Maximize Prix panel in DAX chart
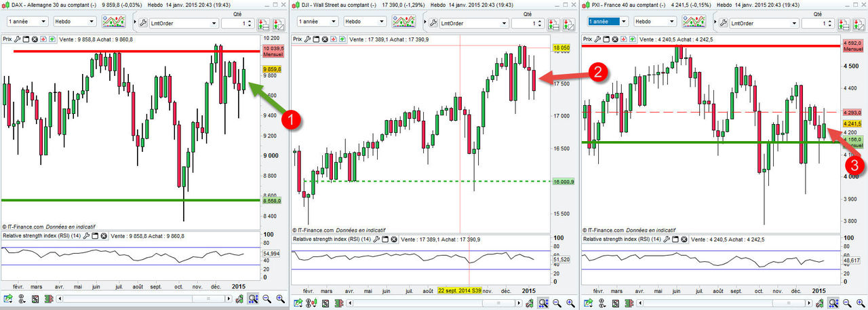The image size is (868, 310). [x=26, y=39]
